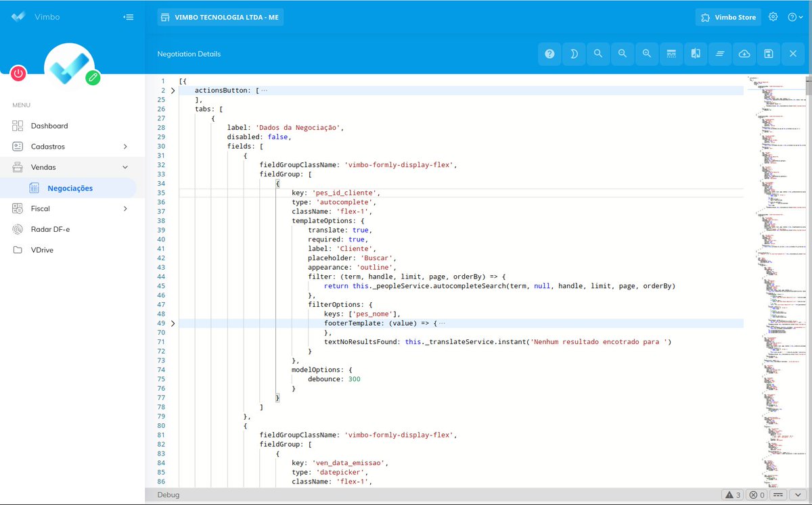This screenshot has width=812, height=505.
Task: Save with the floppy disk icon
Action: pyautogui.click(x=769, y=54)
